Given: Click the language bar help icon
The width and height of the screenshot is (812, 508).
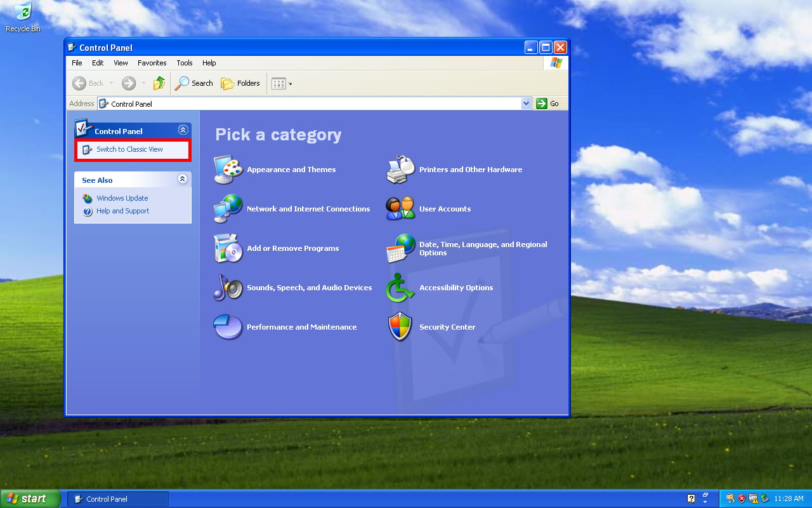Looking at the screenshot, I should tap(691, 498).
